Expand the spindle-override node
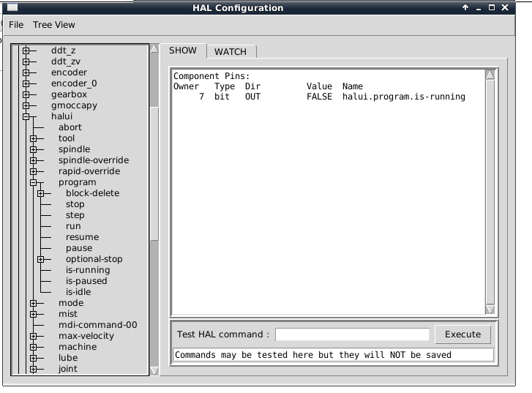The height and width of the screenshot is (393, 532). pyautogui.click(x=33, y=160)
